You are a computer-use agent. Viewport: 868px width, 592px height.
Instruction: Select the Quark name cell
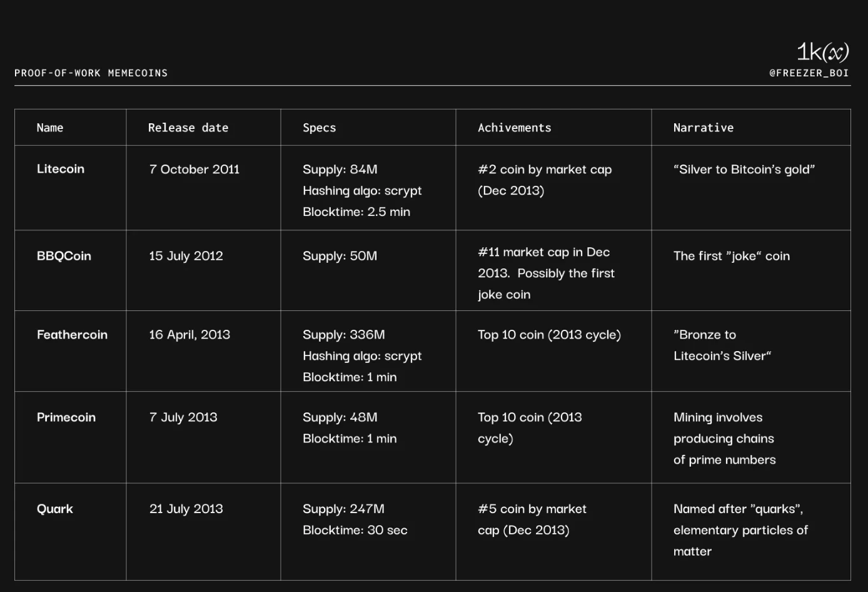(x=55, y=509)
